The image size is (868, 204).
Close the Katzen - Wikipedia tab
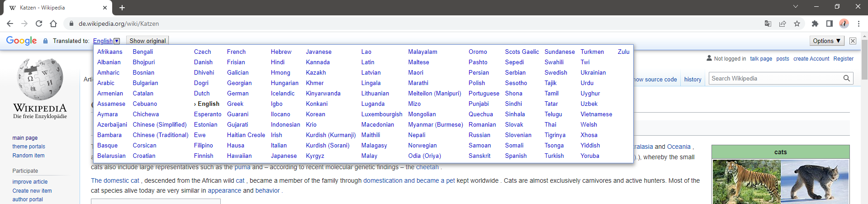[x=105, y=8]
